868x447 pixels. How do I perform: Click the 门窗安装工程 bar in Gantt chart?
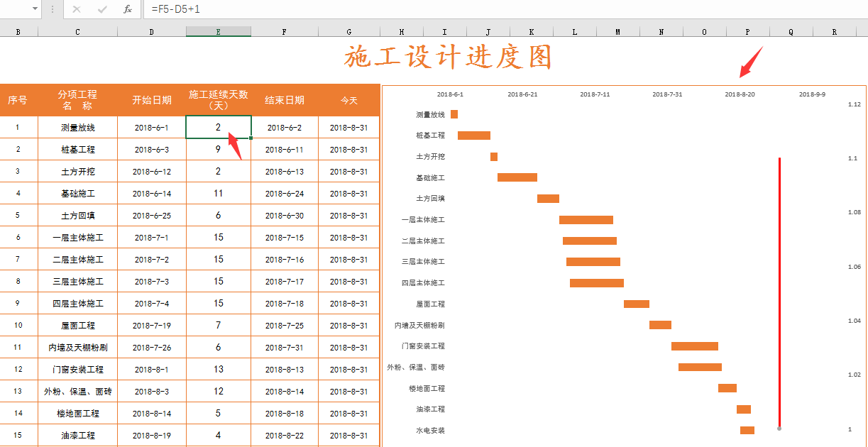pos(695,346)
